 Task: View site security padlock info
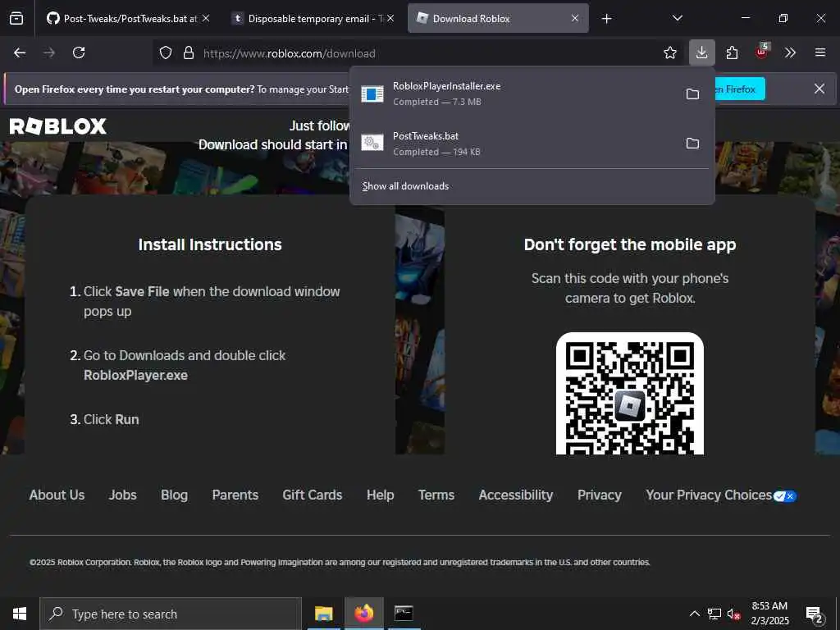tap(188, 52)
